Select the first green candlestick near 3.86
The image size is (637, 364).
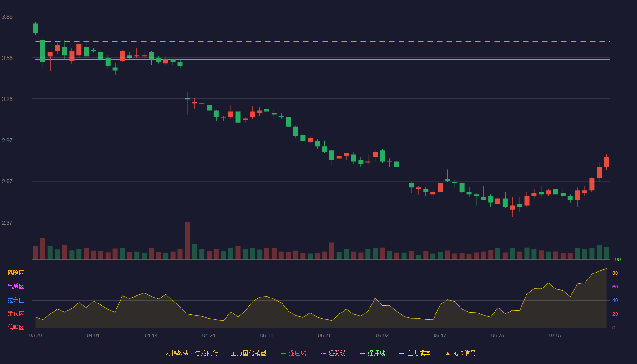[x=35, y=28]
